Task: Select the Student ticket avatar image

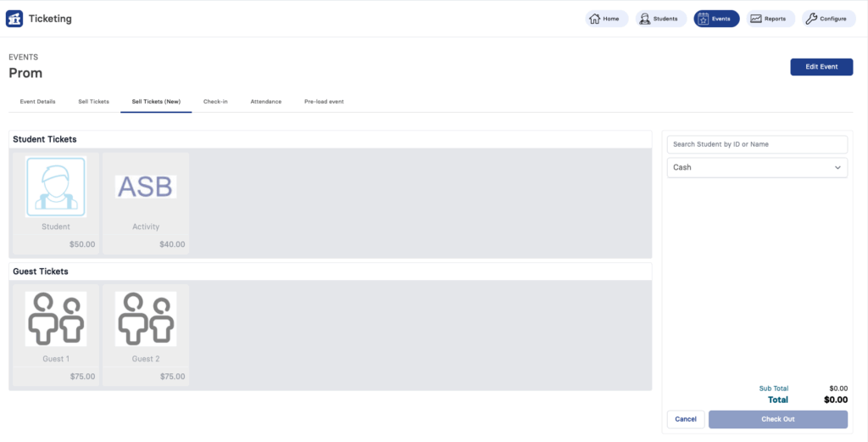Action: coord(56,187)
